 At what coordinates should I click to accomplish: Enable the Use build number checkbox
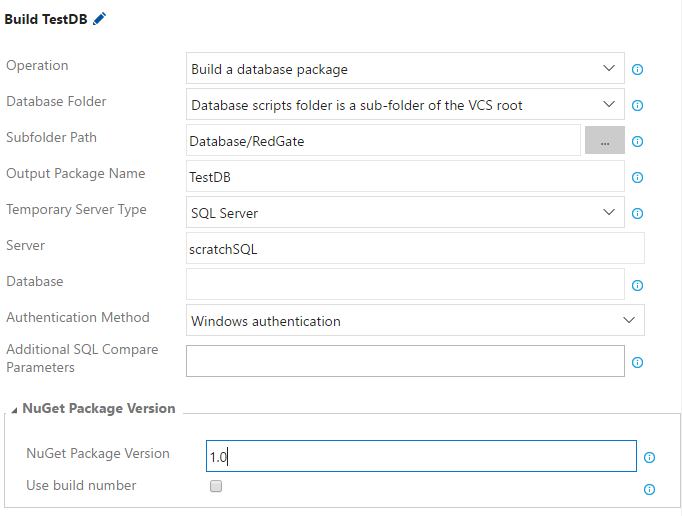tap(216, 486)
